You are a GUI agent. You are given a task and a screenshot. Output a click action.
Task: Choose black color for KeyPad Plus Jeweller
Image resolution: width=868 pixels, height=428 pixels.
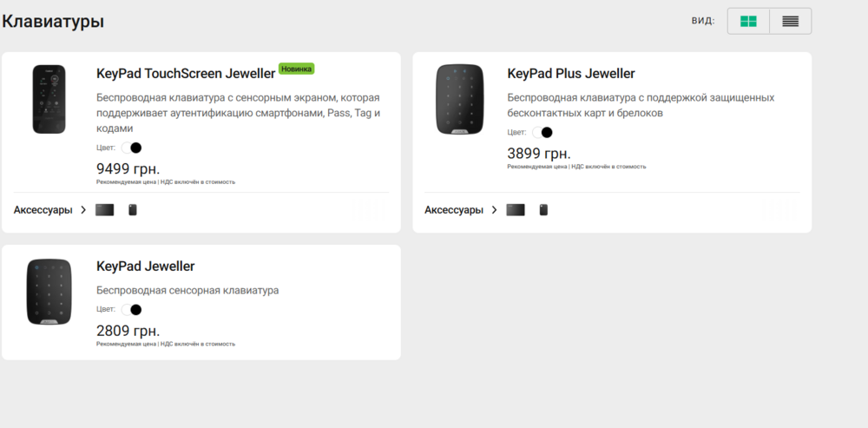coord(547,133)
